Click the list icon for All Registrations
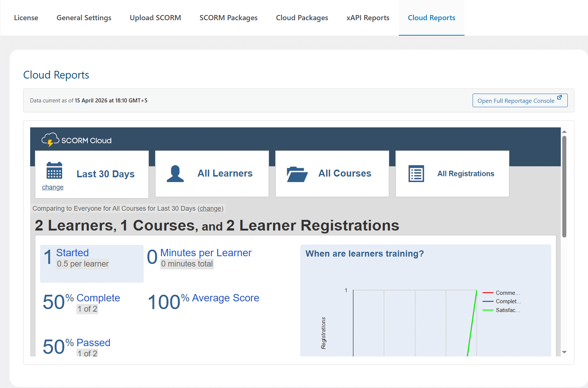 point(416,174)
